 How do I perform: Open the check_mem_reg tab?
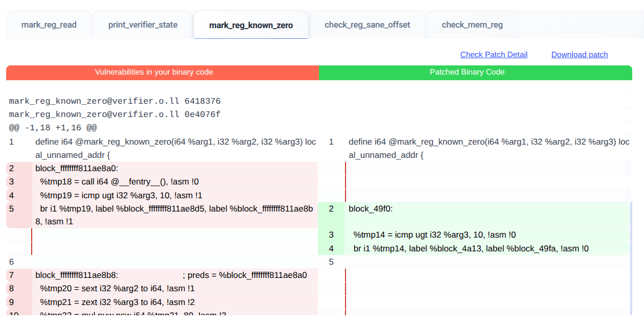(471, 24)
